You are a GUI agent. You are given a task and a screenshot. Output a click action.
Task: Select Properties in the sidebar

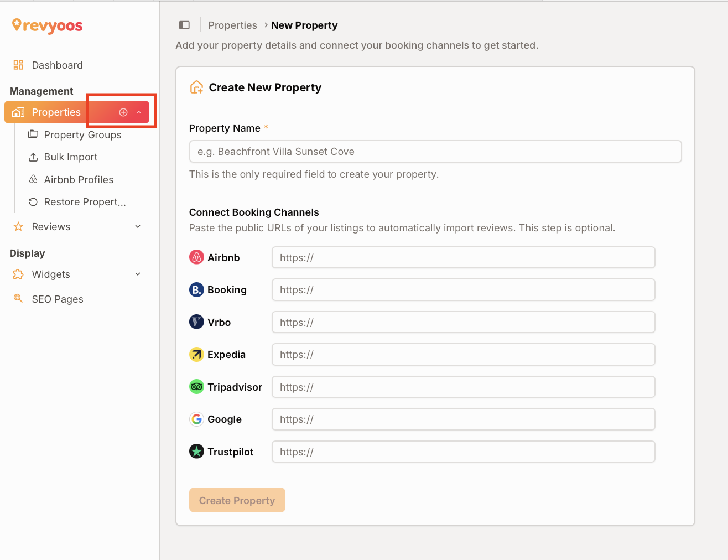point(56,112)
